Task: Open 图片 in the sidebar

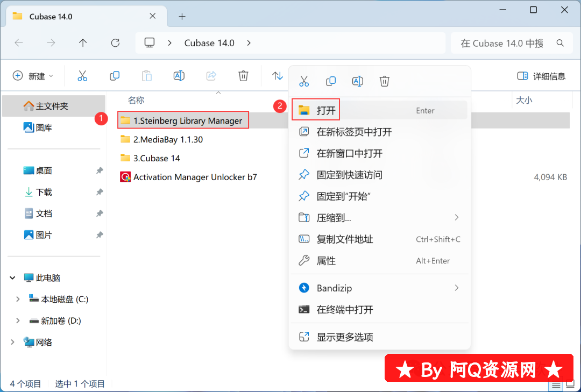Action: (38, 235)
